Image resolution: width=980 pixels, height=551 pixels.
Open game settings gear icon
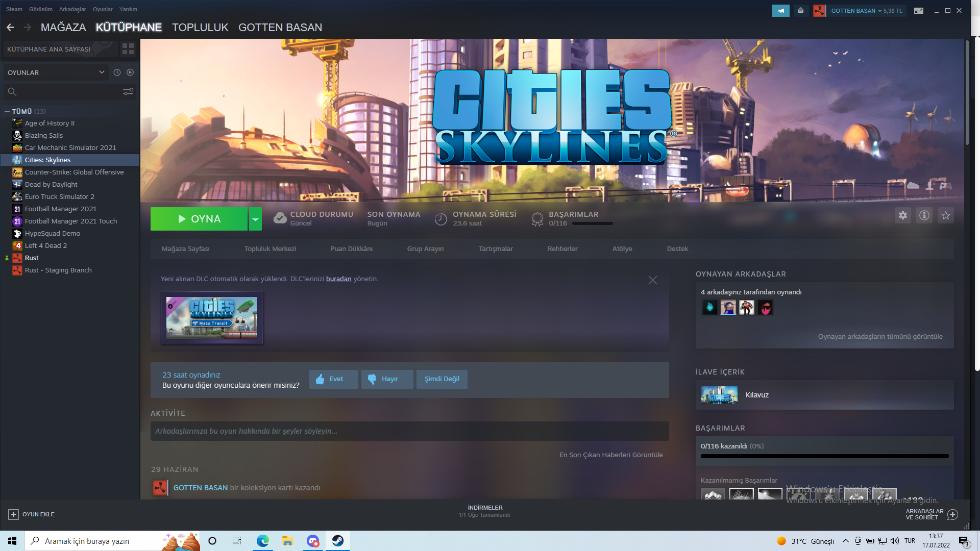coord(903,215)
